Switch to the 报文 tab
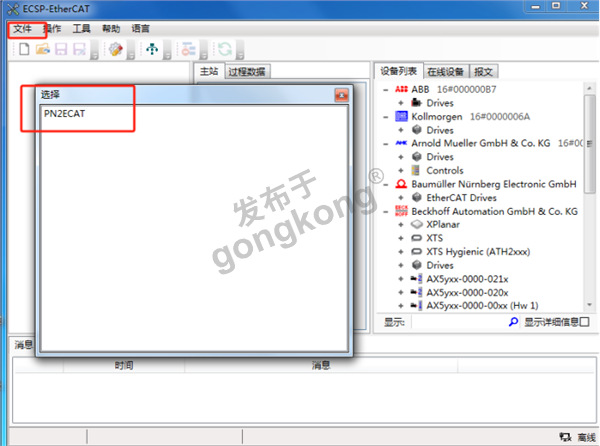This screenshot has width=600, height=446. 483,72
